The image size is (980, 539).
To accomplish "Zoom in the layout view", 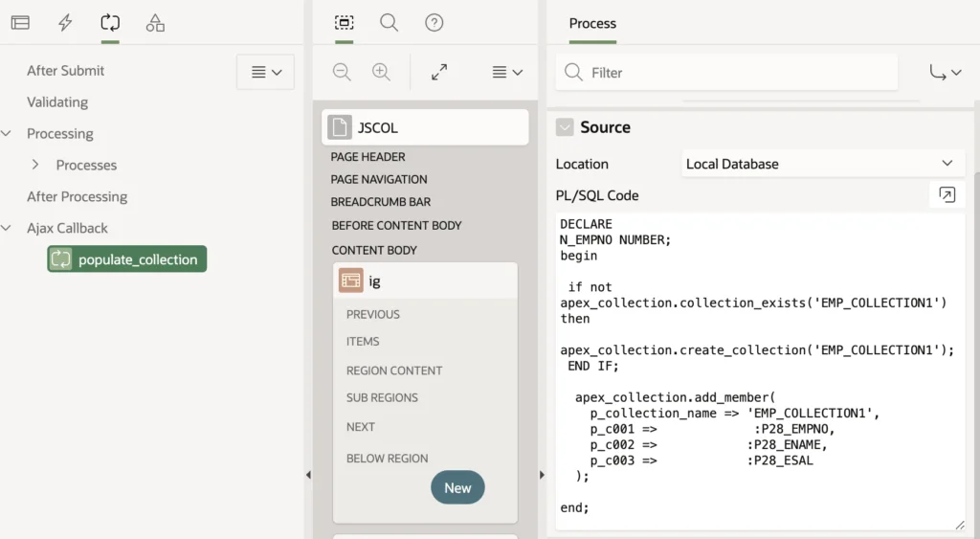I will [x=381, y=72].
